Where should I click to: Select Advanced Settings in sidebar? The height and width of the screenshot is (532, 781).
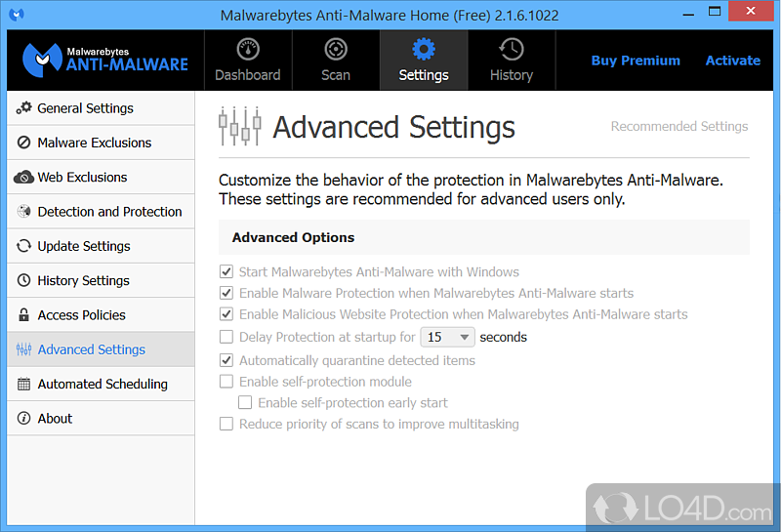101,349
